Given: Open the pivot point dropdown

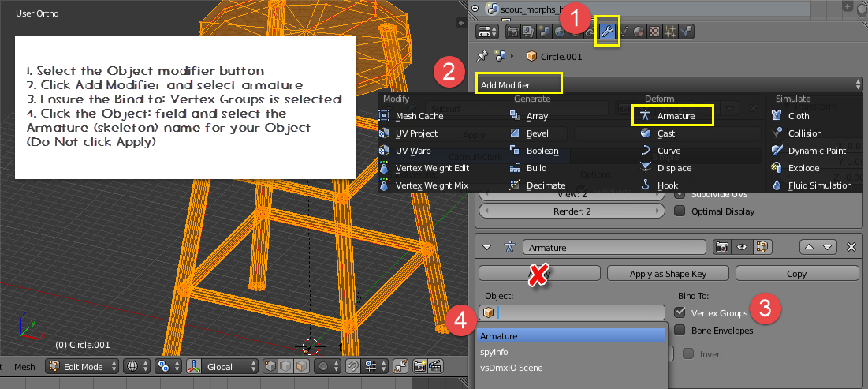Looking at the screenshot, I should (x=168, y=366).
